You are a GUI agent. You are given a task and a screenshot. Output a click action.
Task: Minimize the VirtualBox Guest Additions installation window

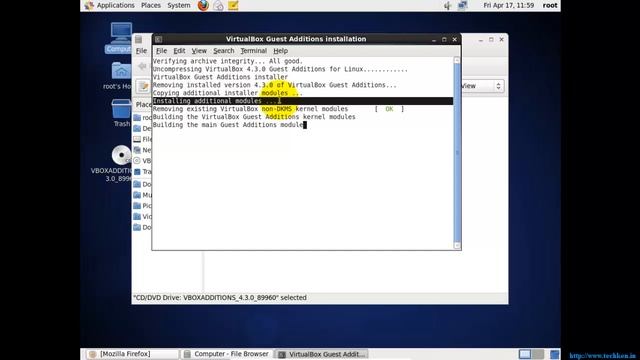tap(433, 40)
